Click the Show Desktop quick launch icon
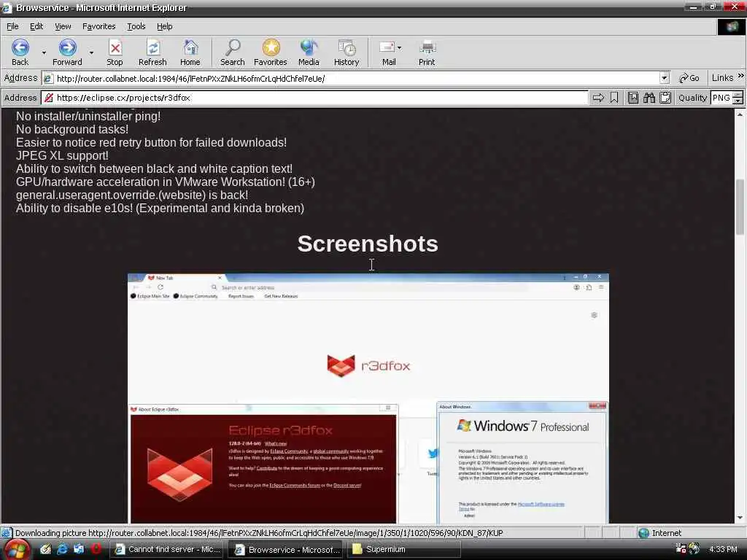Screen dimensions: 747x560 (x=45, y=549)
